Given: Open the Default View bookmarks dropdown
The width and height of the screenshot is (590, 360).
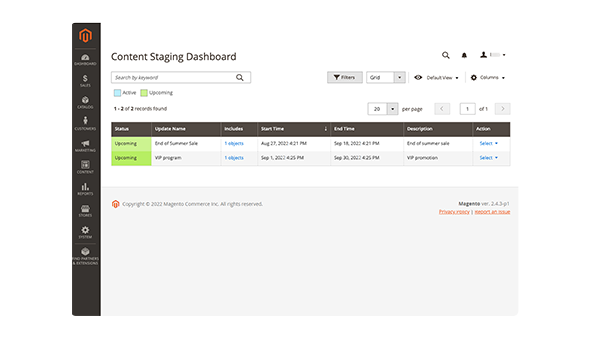Looking at the screenshot, I should (436, 77).
